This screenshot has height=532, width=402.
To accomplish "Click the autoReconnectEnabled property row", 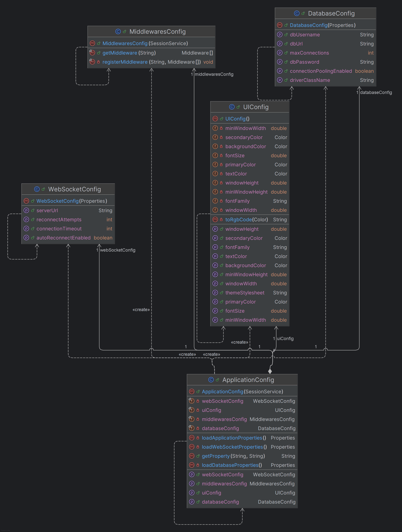I will coord(64,238).
